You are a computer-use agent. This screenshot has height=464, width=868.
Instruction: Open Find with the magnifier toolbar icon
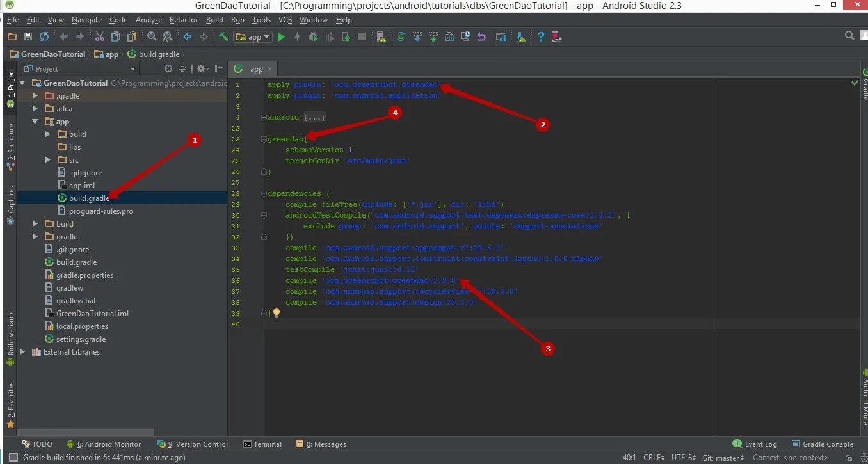152,37
